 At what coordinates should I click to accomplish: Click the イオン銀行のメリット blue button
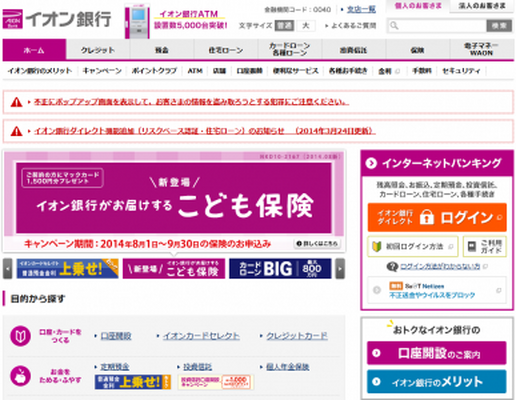(437, 381)
